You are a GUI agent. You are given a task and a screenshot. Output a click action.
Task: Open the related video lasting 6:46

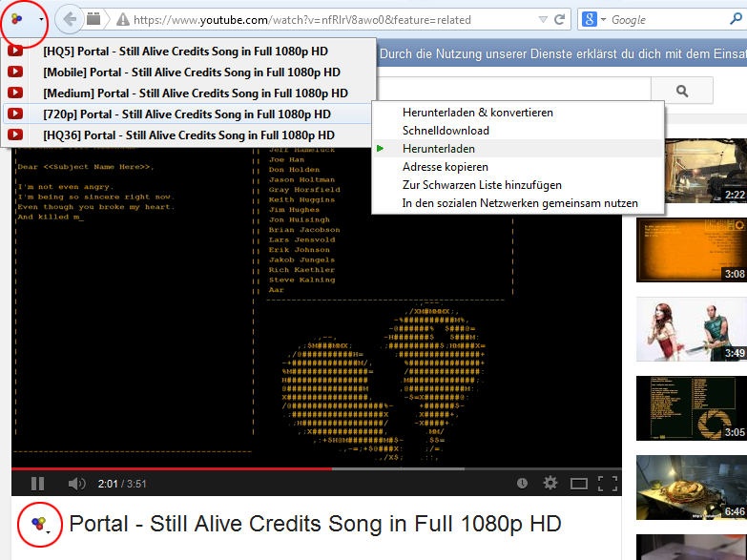[692, 487]
